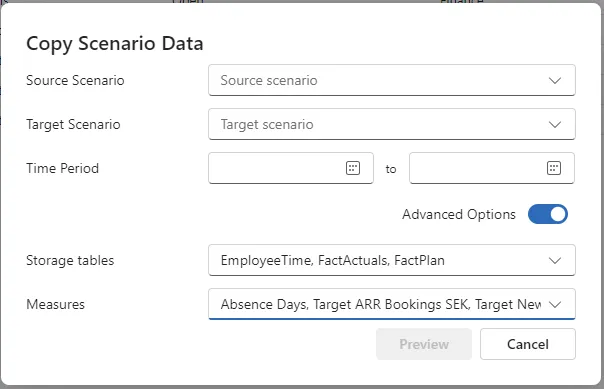The width and height of the screenshot is (604, 389).
Task: Click the Target Scenario chevron arrow
Action: click(555, 124)
